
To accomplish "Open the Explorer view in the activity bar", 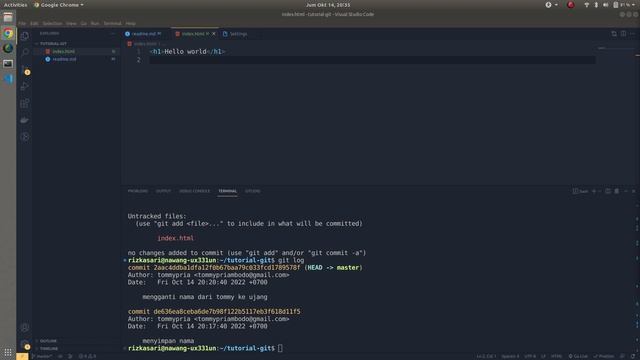I will tap(25, 36).
